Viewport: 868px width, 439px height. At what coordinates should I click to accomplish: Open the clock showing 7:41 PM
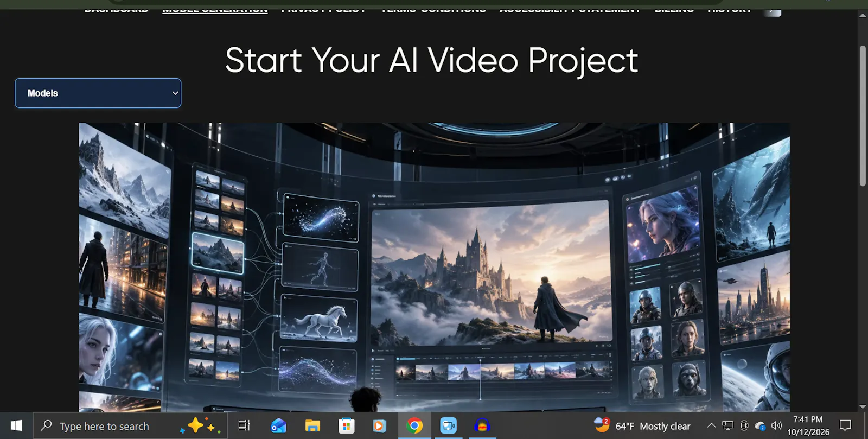(x=808, y=426)
